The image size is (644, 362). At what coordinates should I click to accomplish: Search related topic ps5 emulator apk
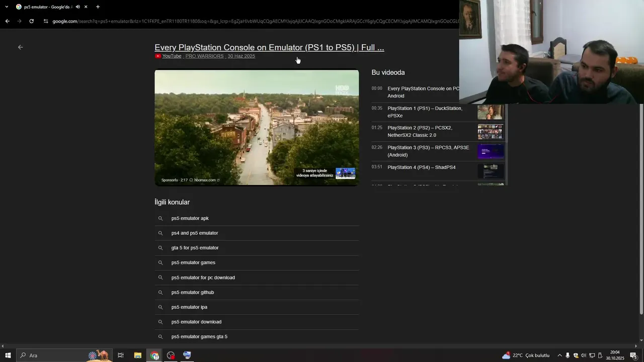tap(257, 218)
